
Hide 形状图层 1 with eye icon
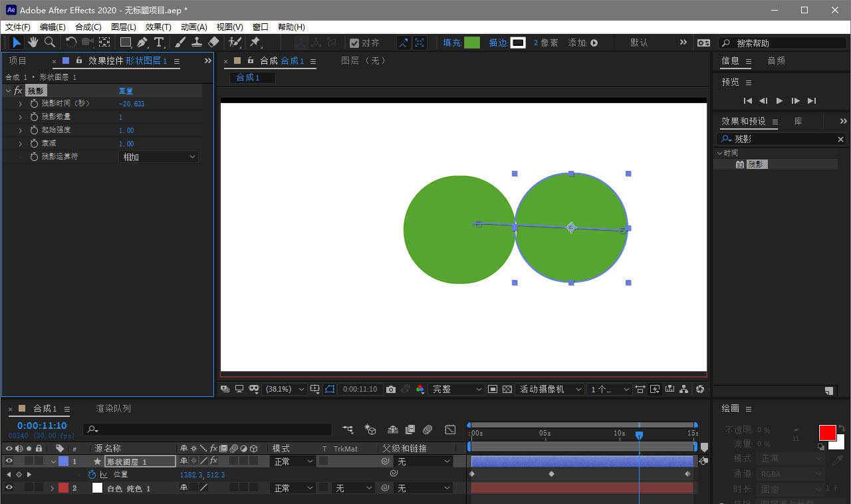click(9, 461)
